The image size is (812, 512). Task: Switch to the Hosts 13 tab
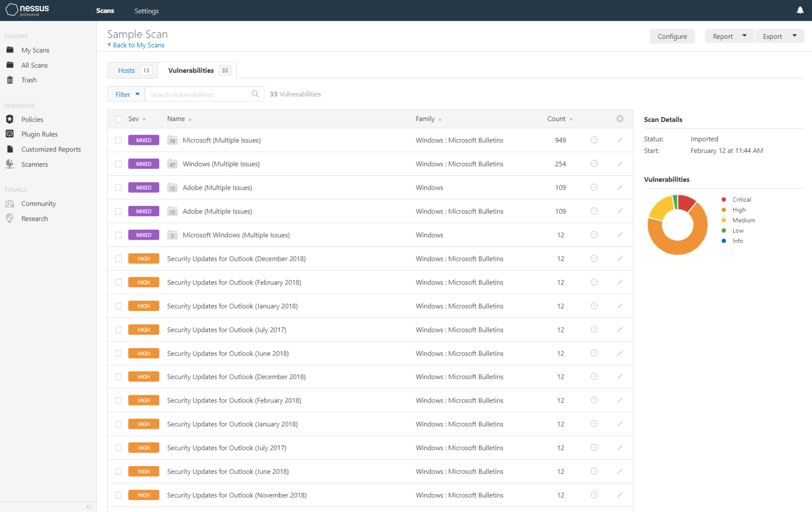(x=132, y=70)
